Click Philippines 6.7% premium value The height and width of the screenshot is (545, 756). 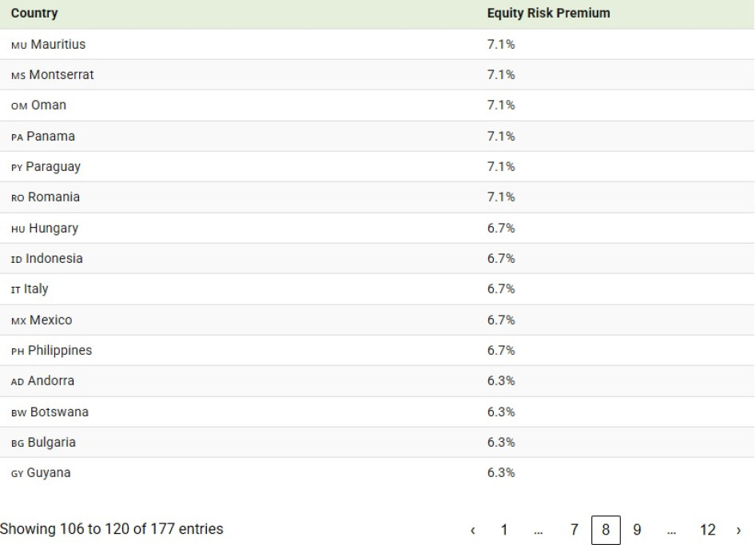coord(501,351)
